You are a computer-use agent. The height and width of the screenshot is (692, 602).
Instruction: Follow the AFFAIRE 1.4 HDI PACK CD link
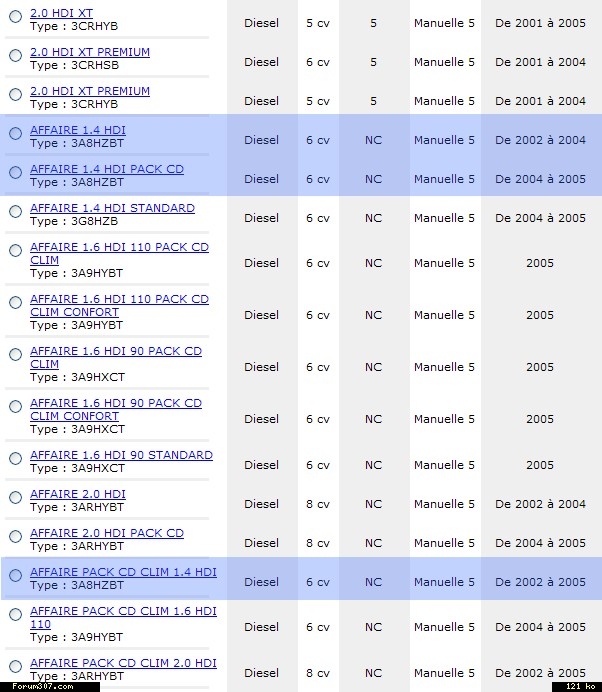tap(107, 169)
